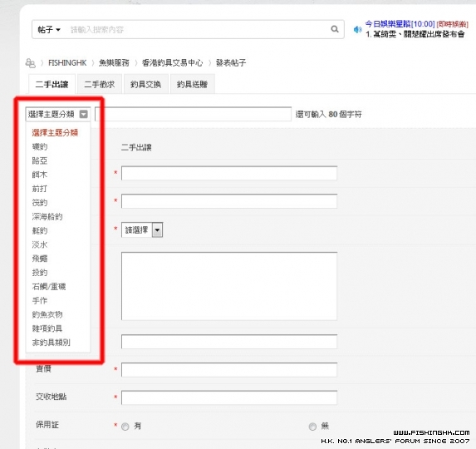Screen dimensions: 476x449
Task: Click the 保用証 field label
Action: (47, 425)
